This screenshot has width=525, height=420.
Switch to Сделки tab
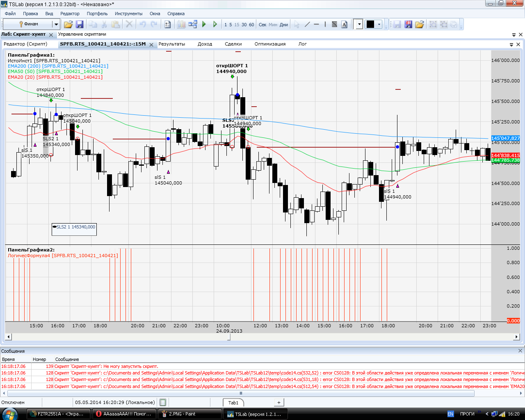click(233, 44)
